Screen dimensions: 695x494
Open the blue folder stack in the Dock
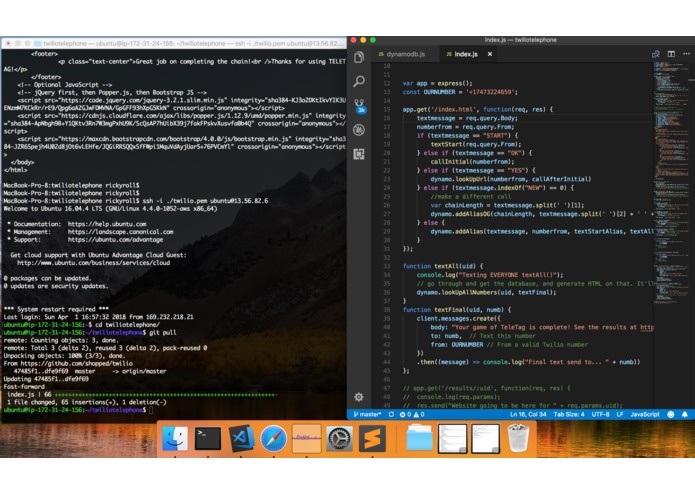click(419, 438)
